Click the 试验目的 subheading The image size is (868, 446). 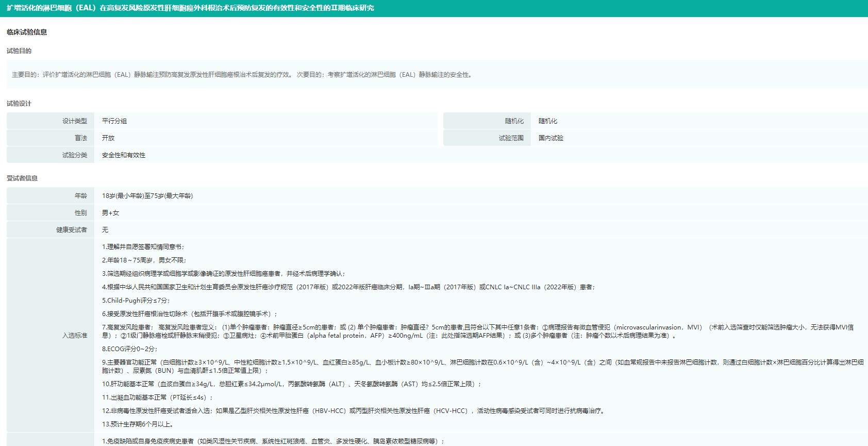[x=19, y=51]
